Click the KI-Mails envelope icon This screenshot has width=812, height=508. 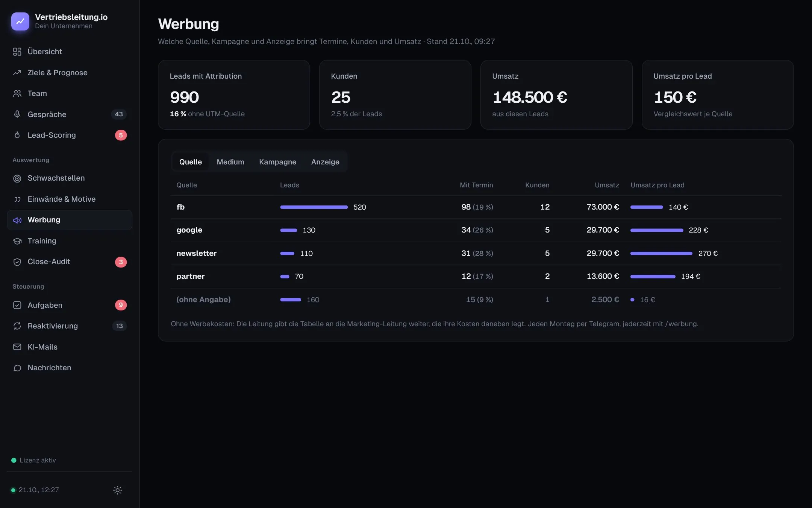tap(17, 347)
